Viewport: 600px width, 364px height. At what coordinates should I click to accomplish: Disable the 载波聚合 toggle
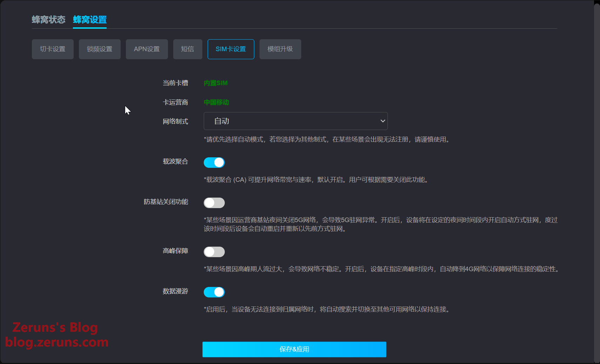[214, 163]
